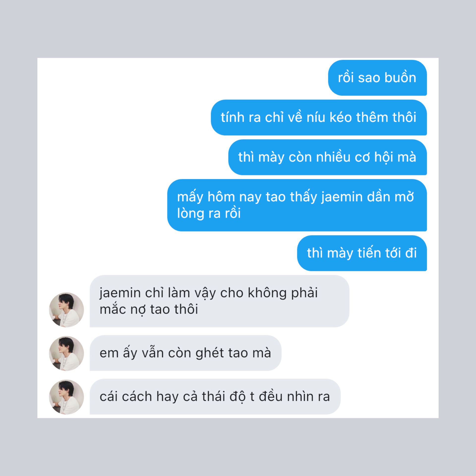476x476 pixels.
Task: Select "cái cách hay cả thái độ" received message
Action: coord(215,397)
